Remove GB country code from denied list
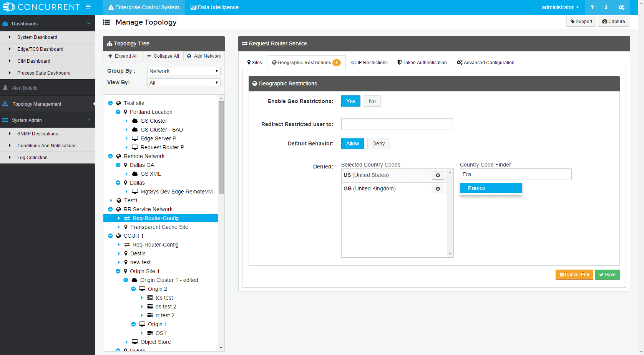Image resolution: width=644 pixels, height=355 pixels. [x=438, y=189]
